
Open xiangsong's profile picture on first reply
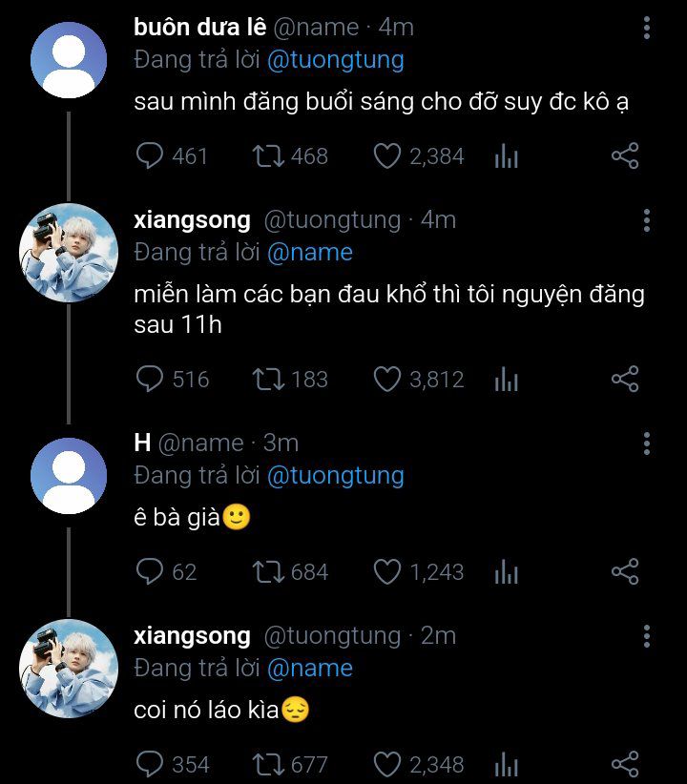click(x=68, y=252)
